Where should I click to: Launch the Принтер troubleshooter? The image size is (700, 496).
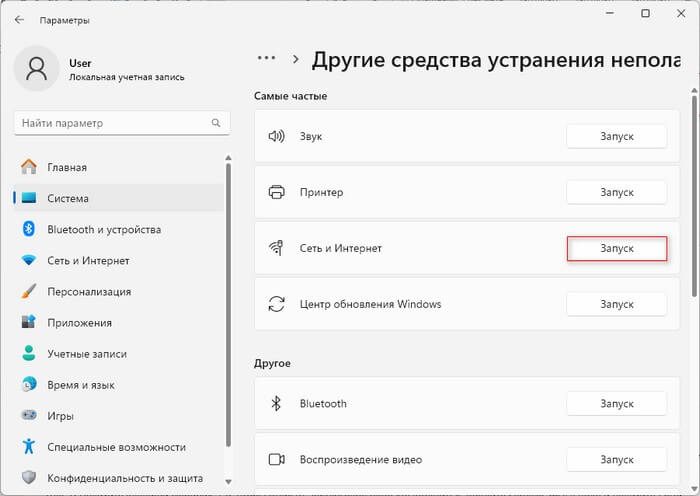coord(616,192)
